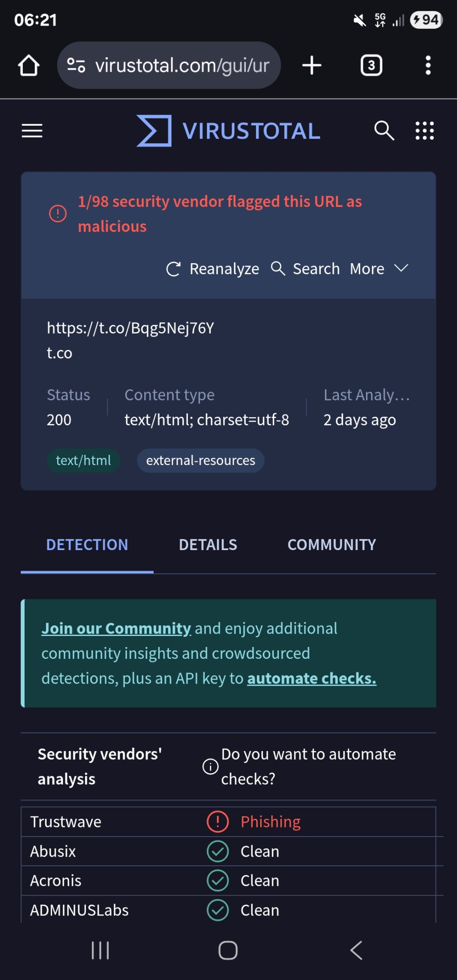Open the automate checks link
This screenshot has height=980, width=457.
click(312, 679)
